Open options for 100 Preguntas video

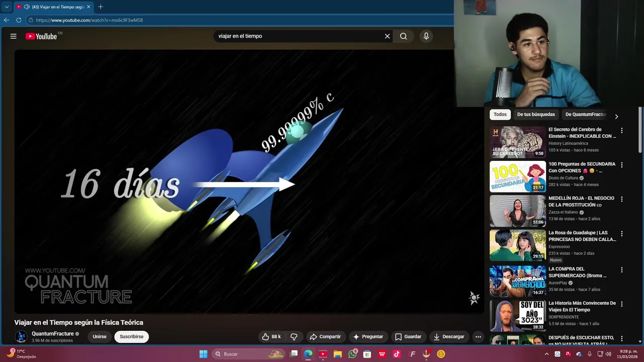622,165
